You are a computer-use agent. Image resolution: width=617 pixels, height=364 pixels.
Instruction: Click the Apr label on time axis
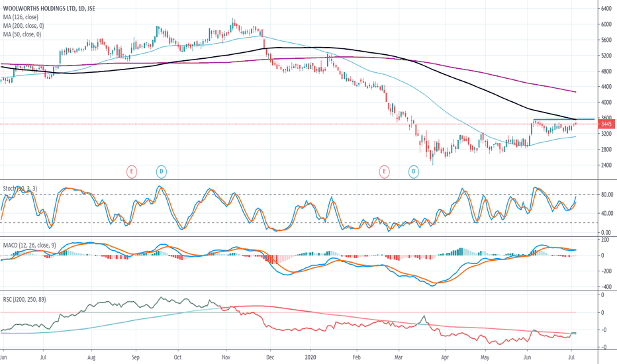click(x=445, y=357)
